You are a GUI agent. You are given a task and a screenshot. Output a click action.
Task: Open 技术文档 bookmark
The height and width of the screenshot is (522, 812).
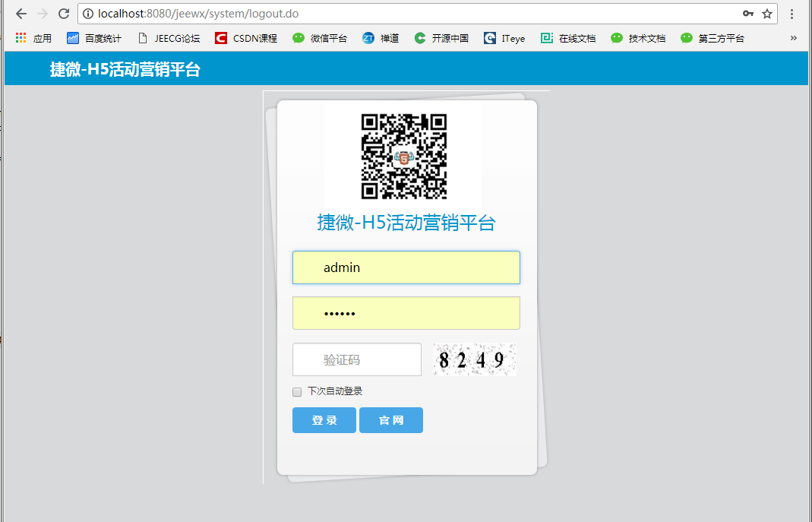coord(638,38)
